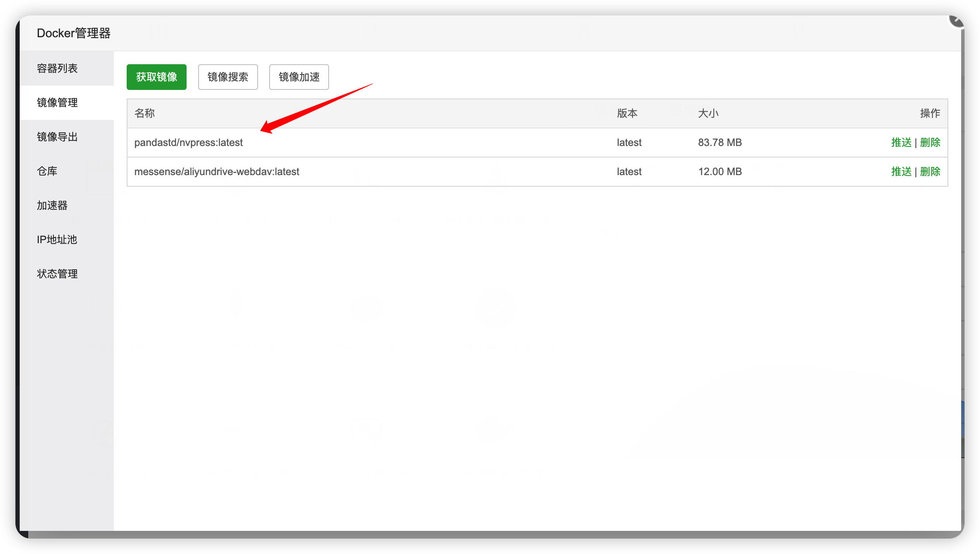Screen dimensions: 980x554
Task: Select the 镜像管理 sidebar tab
Action: pos(57,103)
